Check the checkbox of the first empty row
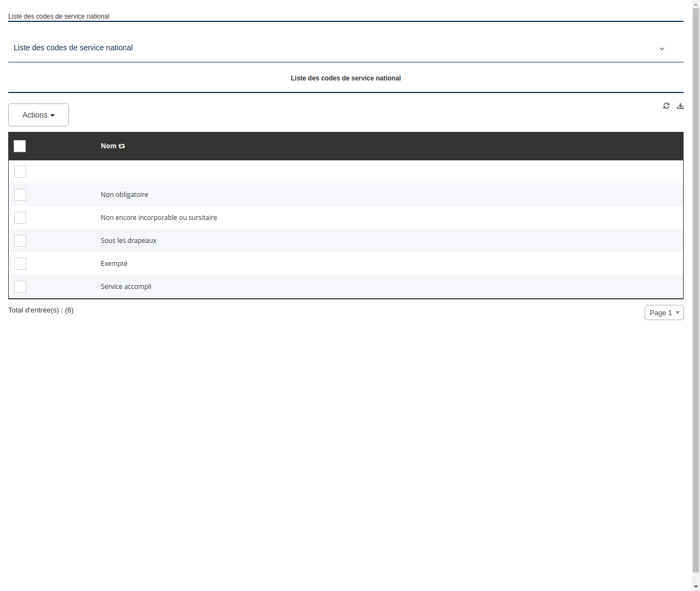 click(20, 172)
